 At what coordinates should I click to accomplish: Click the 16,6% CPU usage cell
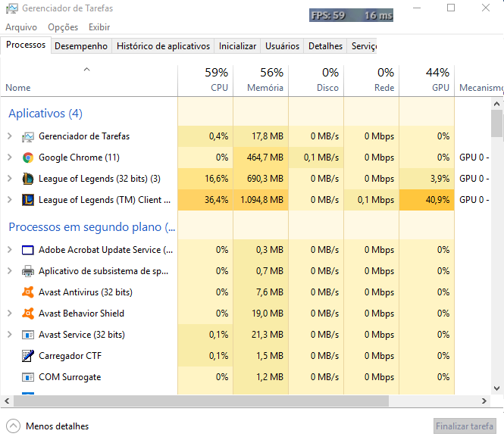pos(205,179)
